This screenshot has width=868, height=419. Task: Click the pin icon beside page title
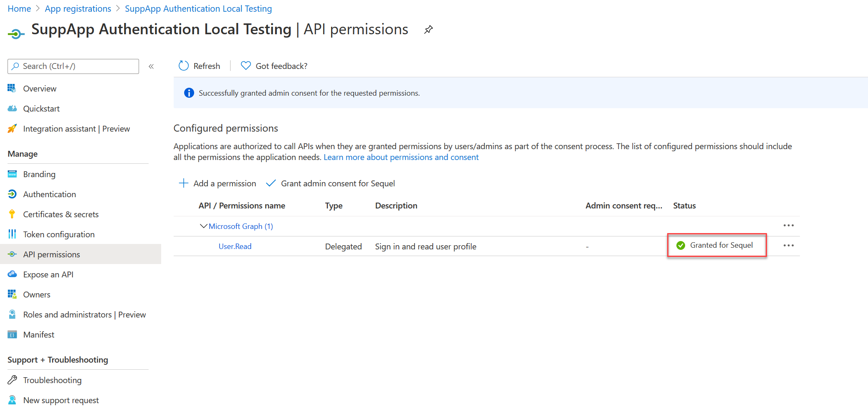428,30
